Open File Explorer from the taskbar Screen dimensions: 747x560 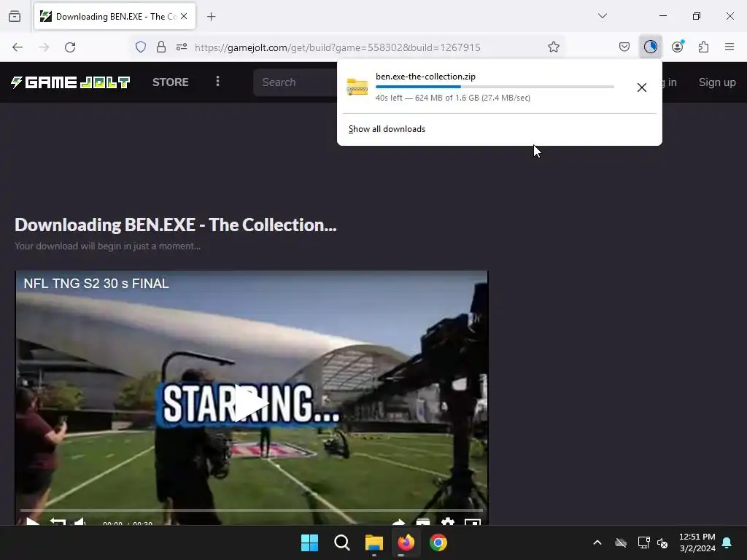374,542
